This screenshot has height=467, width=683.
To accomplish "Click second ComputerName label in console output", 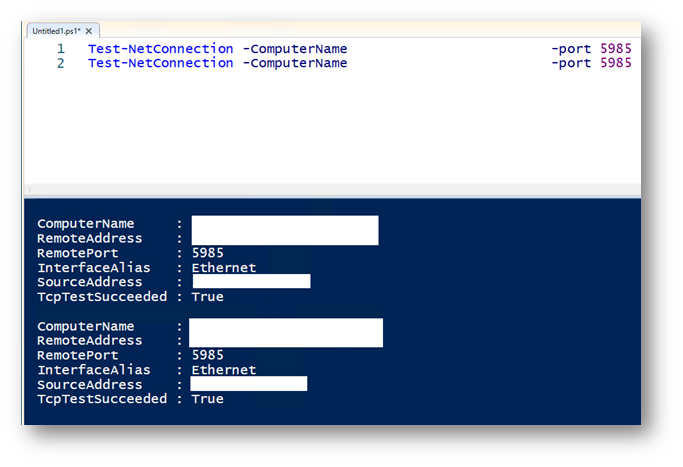I will [86, 326].
